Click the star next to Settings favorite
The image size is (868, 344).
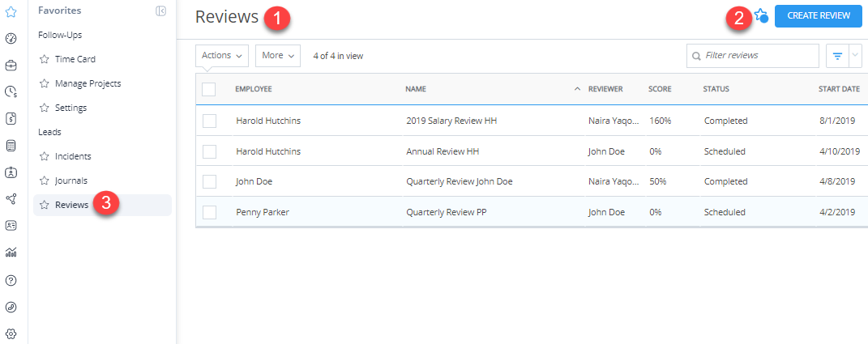(44, 108)
